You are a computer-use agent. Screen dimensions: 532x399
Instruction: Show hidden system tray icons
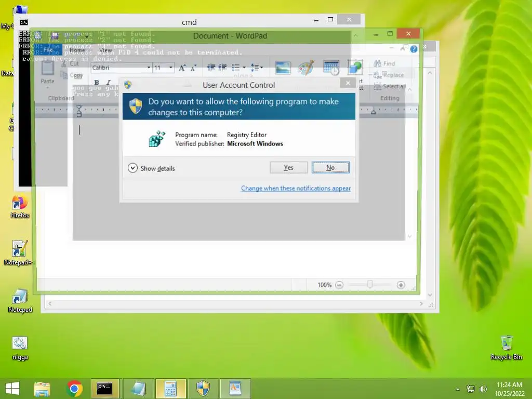point(458,389)
